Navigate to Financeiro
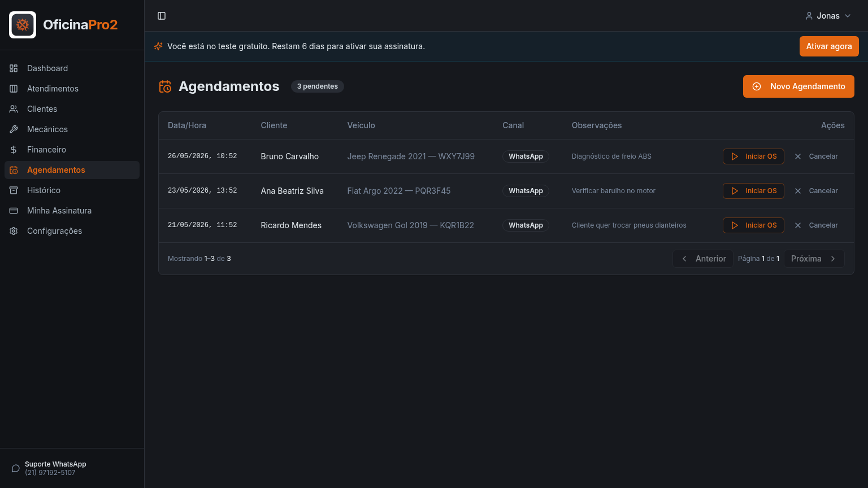This screenshot has width=868, height=488. point(72,150)
